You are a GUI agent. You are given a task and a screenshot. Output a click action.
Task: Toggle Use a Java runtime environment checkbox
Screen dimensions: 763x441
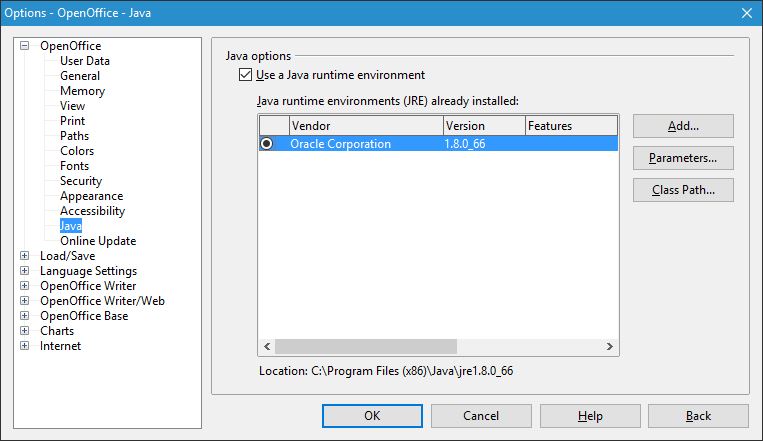[246, 75]
